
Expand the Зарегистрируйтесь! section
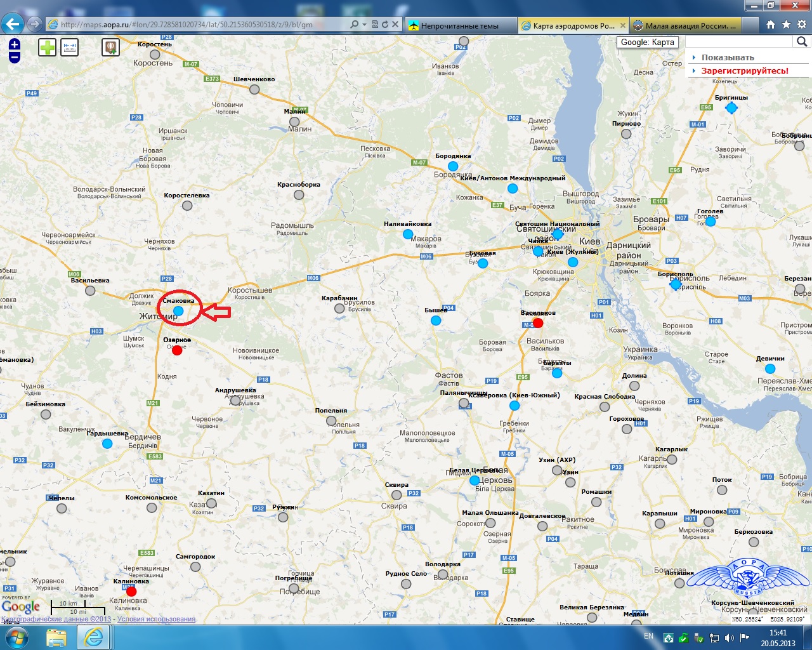pos(744,70)
